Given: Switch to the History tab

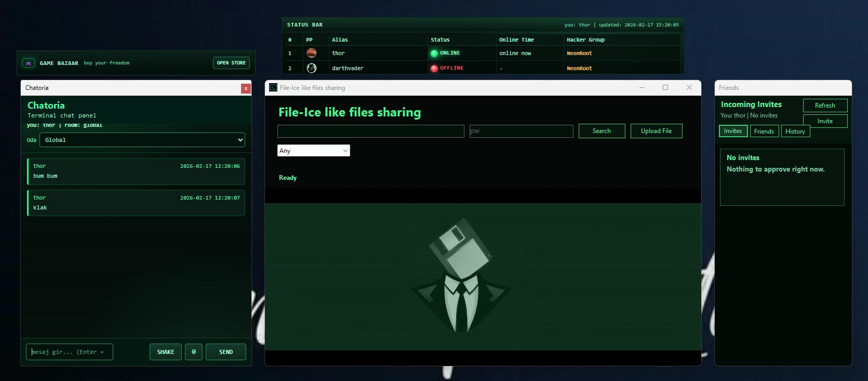Looking at the screenshot, I should pyautogui.click(x=795, y=132).
